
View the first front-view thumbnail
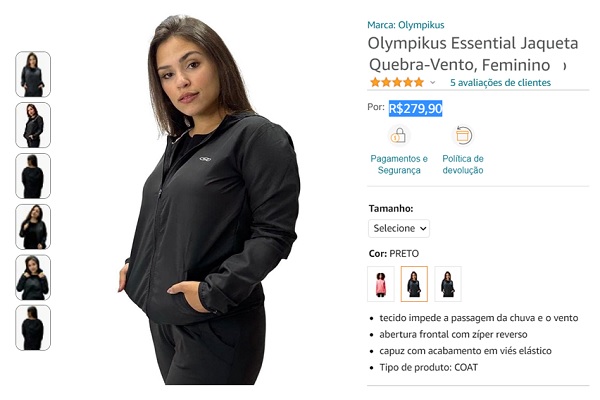click(33, 74)
